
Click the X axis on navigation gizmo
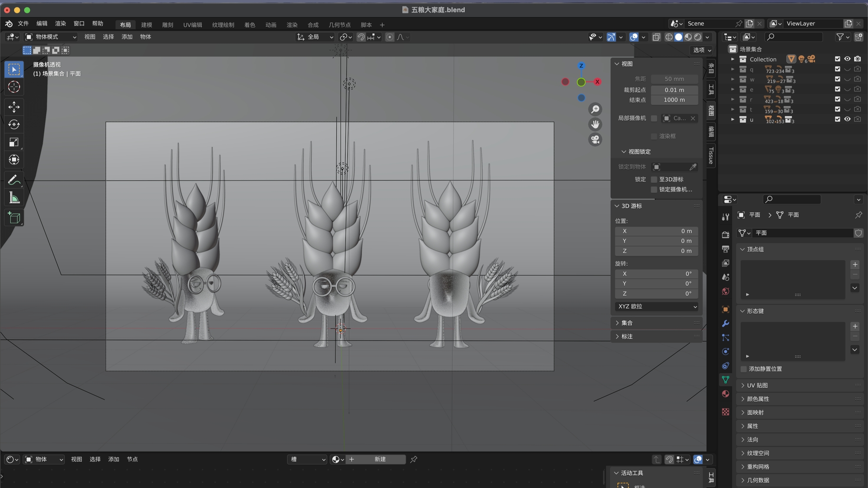point(598,82)
